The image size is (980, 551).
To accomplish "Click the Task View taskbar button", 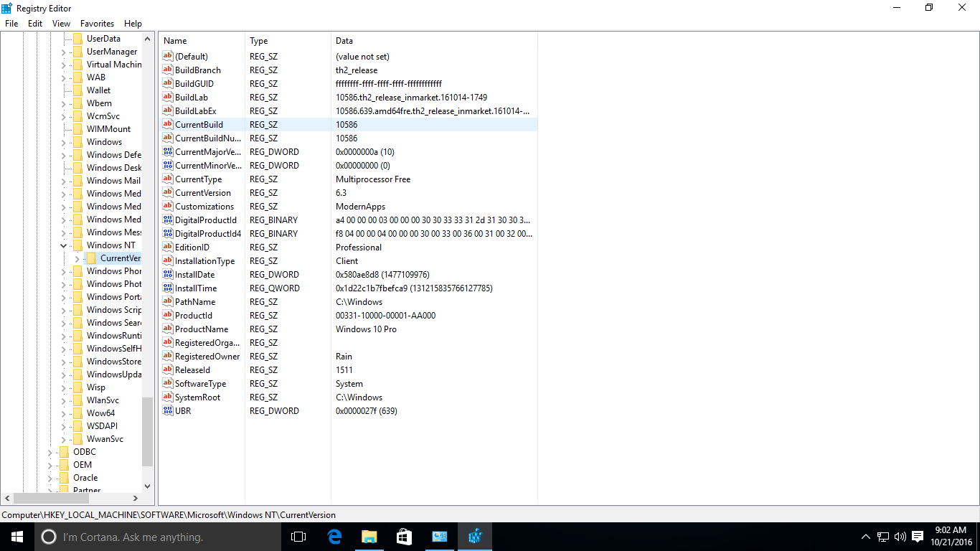I will (x=298, y=537).
